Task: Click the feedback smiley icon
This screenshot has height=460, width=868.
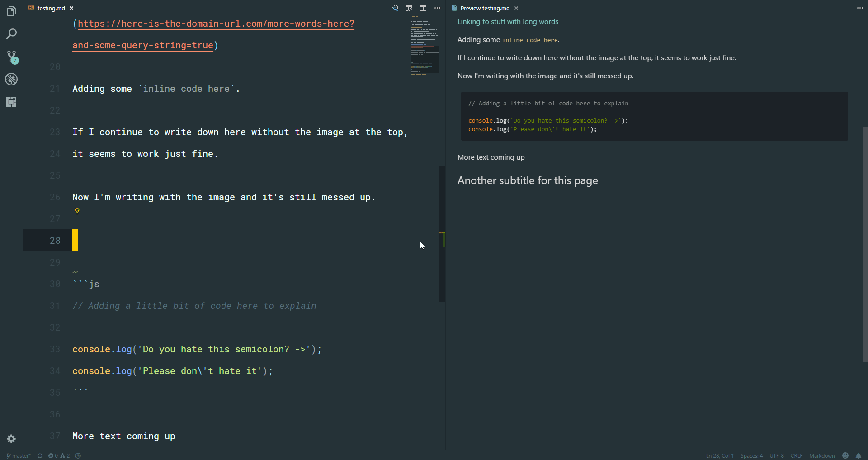Action: (x=845, y=455)
